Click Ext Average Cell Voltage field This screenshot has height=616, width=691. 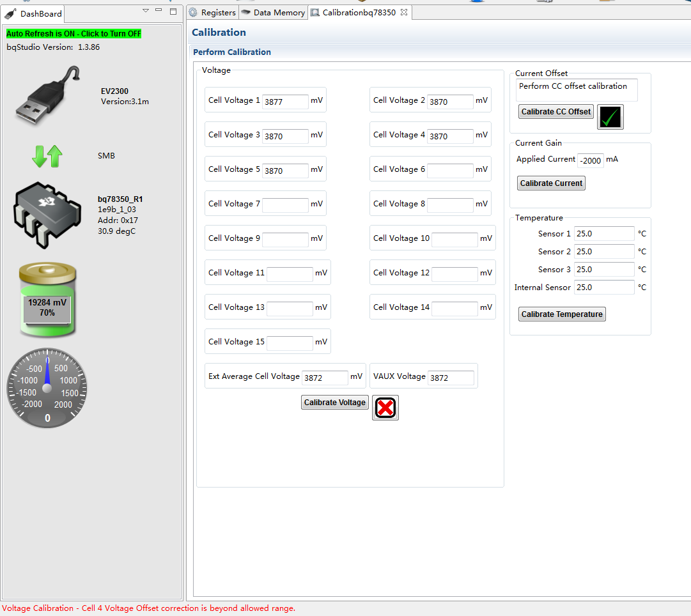[x=325, y=378]
